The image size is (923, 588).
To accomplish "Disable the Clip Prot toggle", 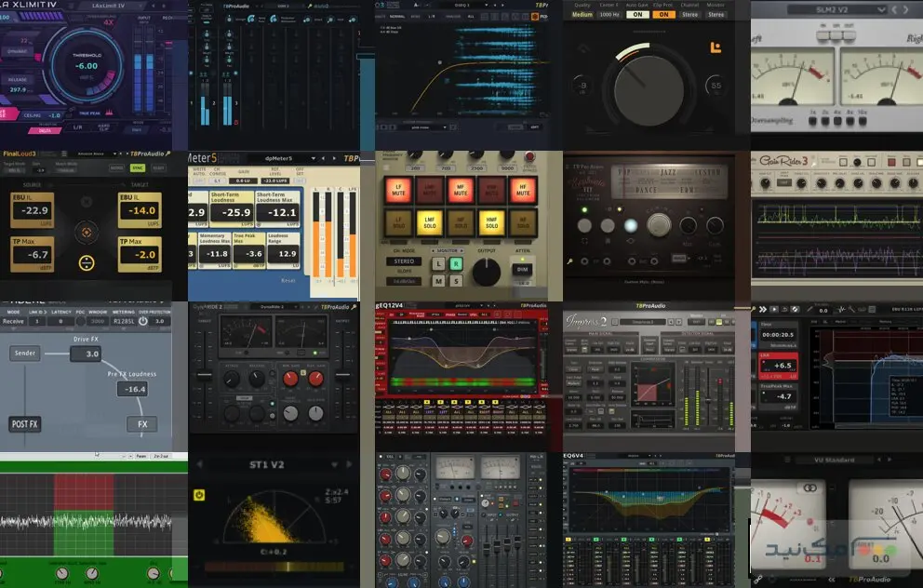I will pos(663,14).
